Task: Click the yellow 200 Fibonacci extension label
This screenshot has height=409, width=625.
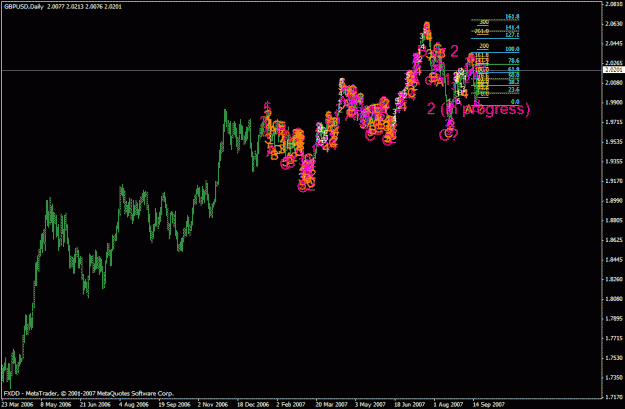Action: point(484,46)
